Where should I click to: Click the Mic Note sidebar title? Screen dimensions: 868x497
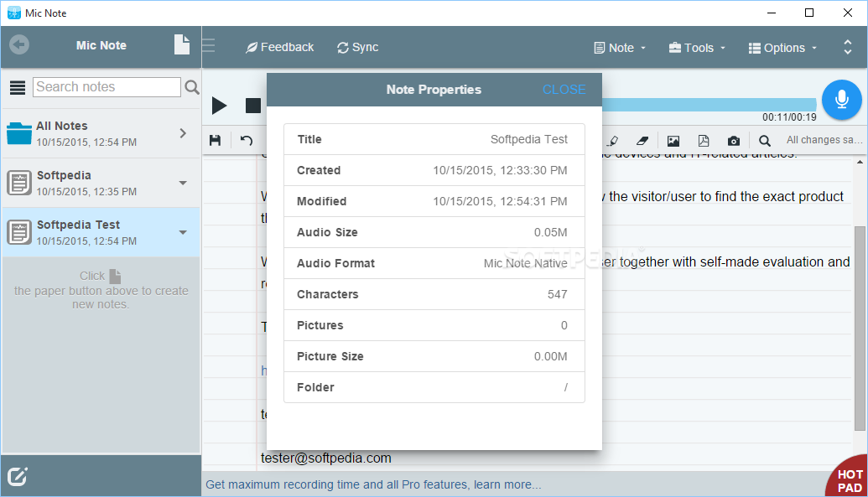pos(101,45)
